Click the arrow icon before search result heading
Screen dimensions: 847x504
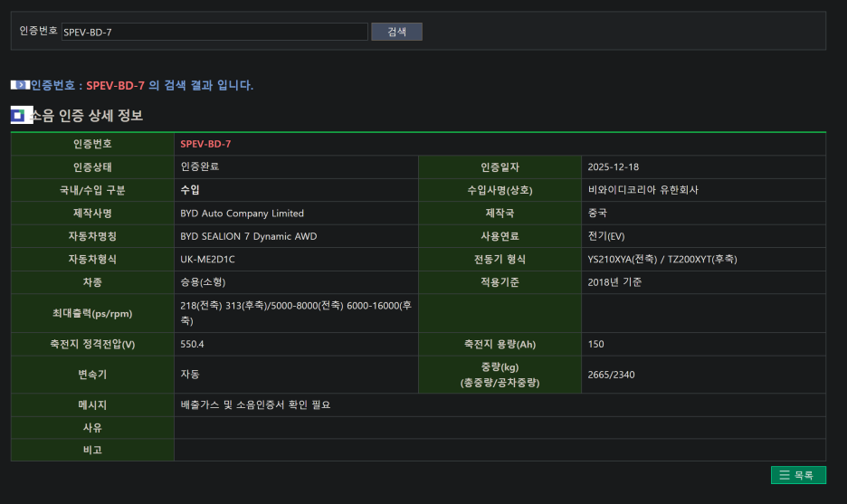click(x=20, y=85)
